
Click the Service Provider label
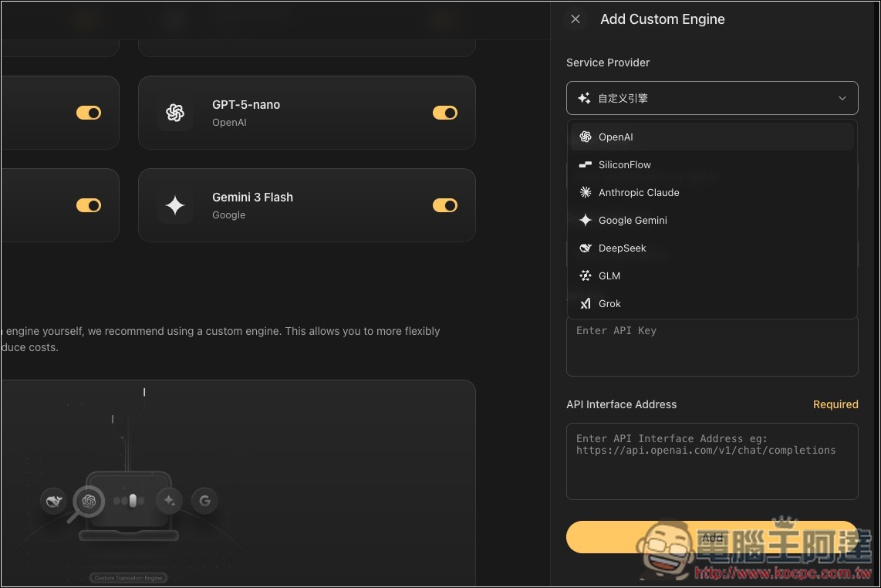608,63
